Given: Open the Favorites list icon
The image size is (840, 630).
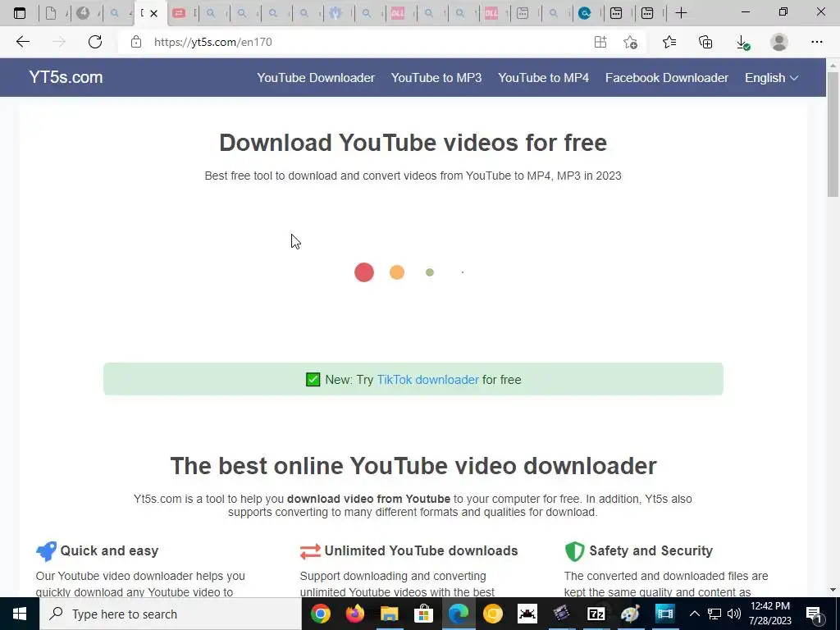Looking at the screenshot, I should pos(669,42).
